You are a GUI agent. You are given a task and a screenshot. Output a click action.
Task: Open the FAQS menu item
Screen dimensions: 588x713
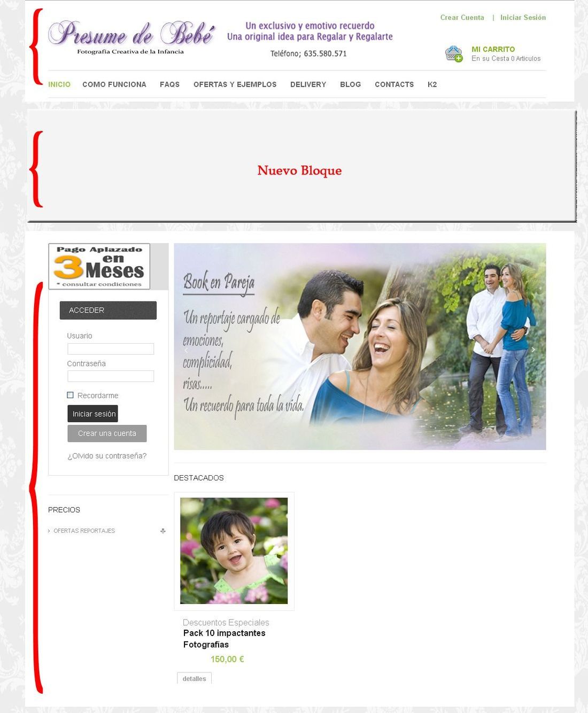pos(169,84)
